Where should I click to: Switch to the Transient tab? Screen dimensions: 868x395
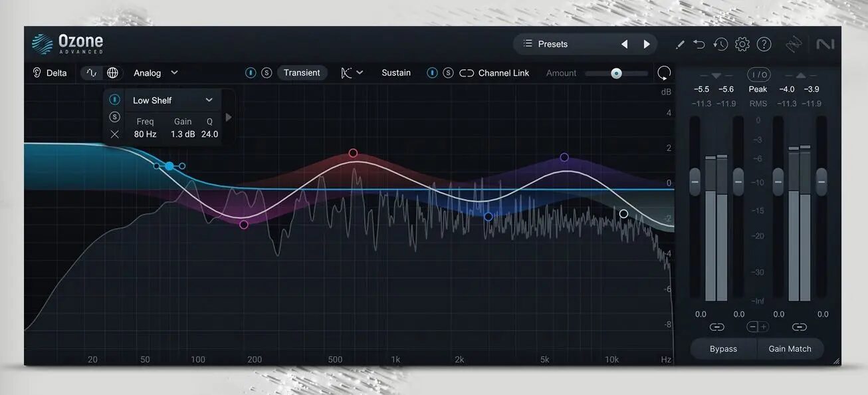pos(302,72)
